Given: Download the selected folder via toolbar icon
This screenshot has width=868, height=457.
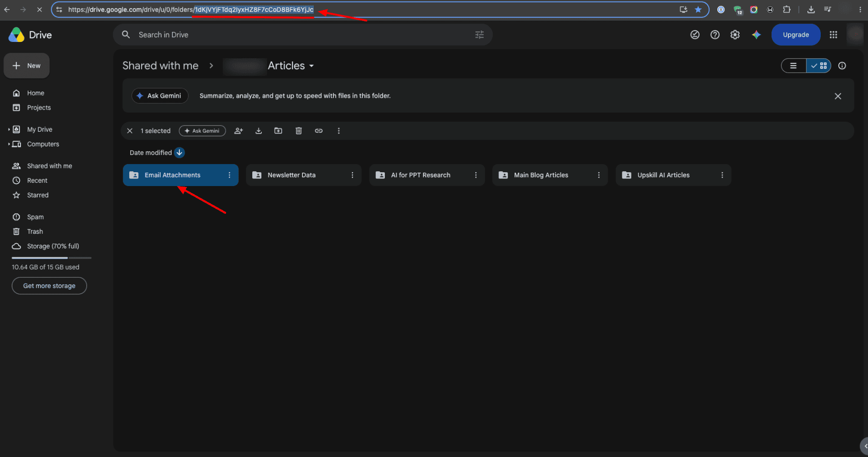Looking at the screenshot, I should 258,131.
